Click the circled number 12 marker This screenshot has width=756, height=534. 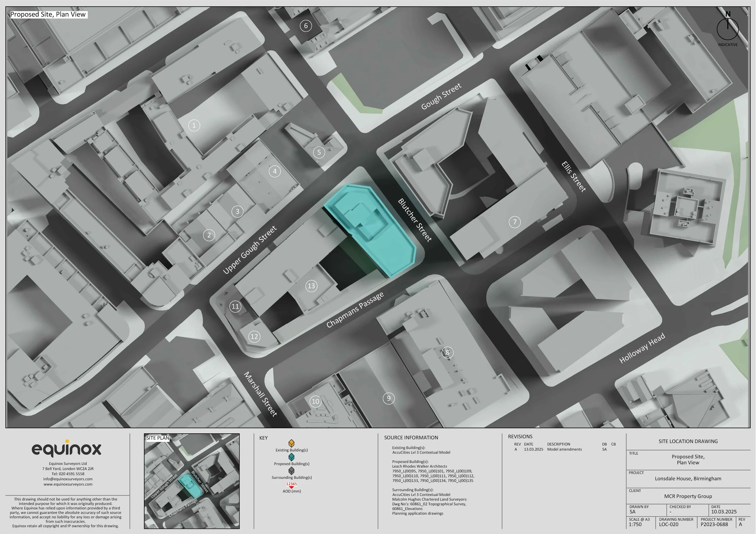coord(254,337)
